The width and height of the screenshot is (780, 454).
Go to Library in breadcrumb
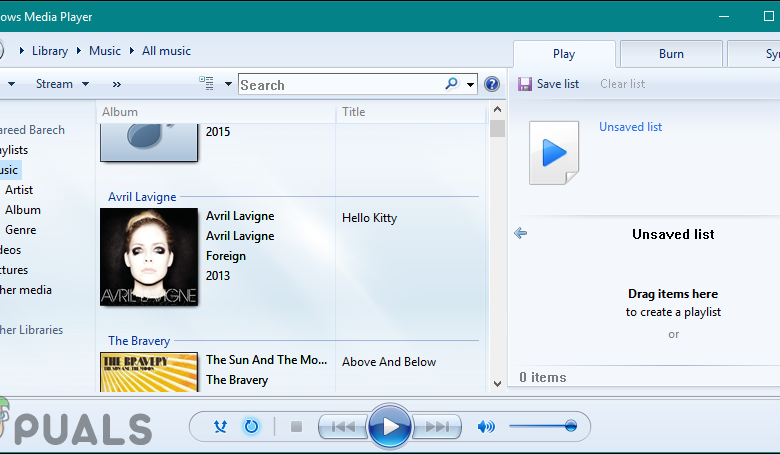50,51
